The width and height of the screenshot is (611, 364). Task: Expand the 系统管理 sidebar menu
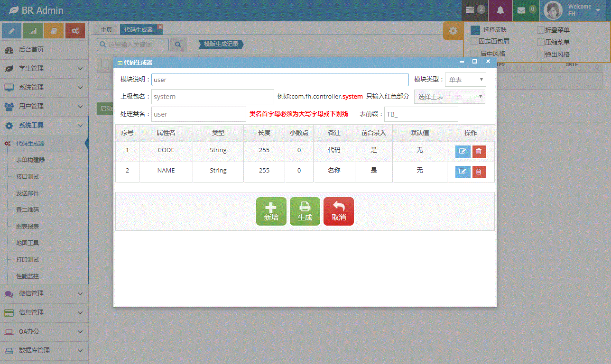click(x=44, y=87)
